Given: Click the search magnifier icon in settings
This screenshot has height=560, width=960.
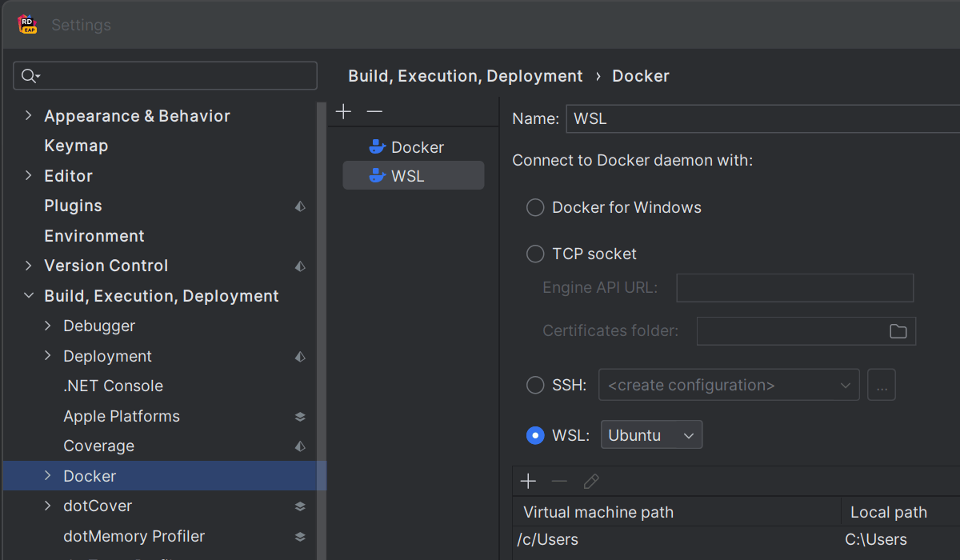Looking at the screenshot, I should (30, 76).
